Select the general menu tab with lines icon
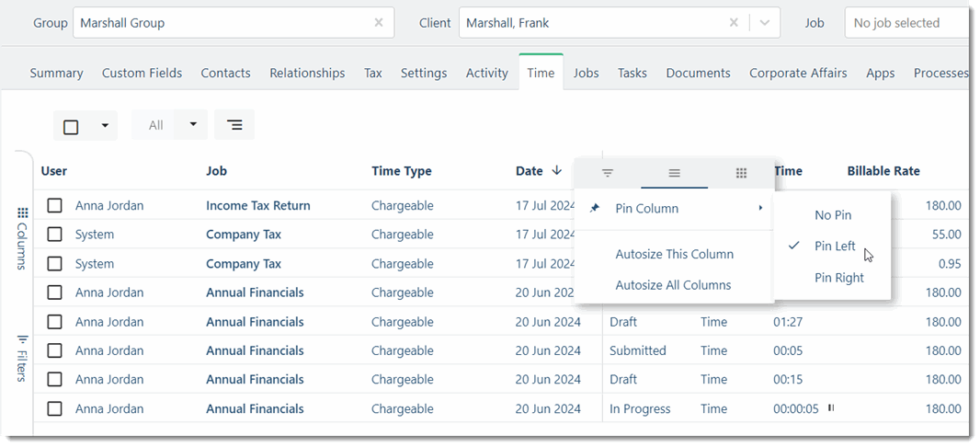This screenshot has width=980, height=447. [675, 173]
